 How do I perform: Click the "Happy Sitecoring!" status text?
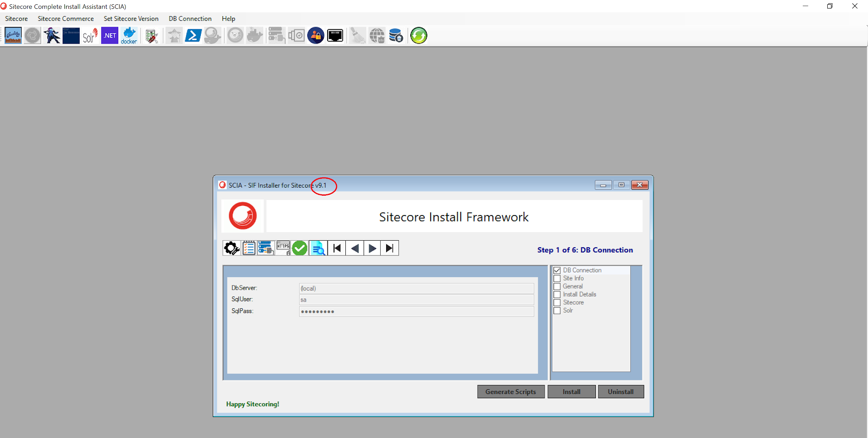click(x=253, y=404)
